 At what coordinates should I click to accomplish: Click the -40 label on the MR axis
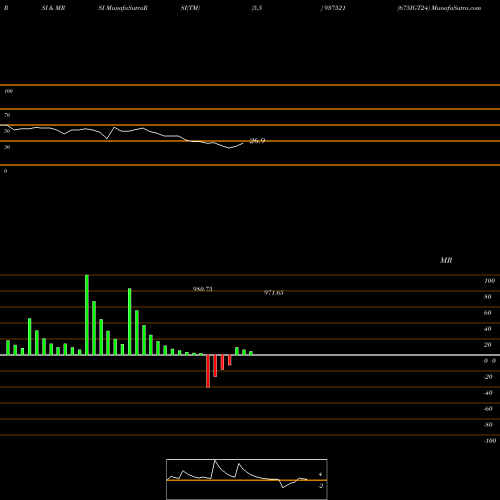488,393
